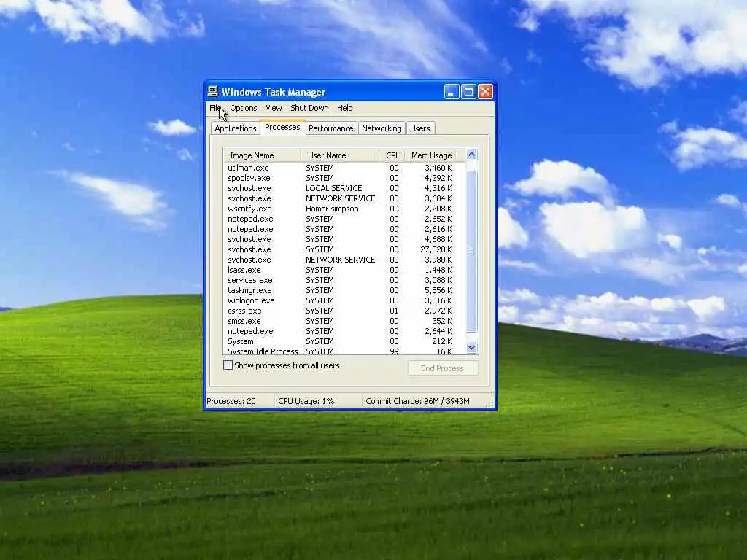747x560 pixels.
Task: Switch to the Applications tab
Action: (236, 128)
